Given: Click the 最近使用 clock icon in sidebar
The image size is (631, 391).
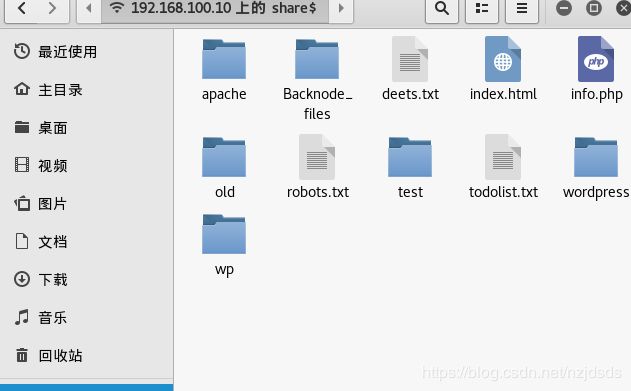Looking at the screenshot, I should (22, 51).
